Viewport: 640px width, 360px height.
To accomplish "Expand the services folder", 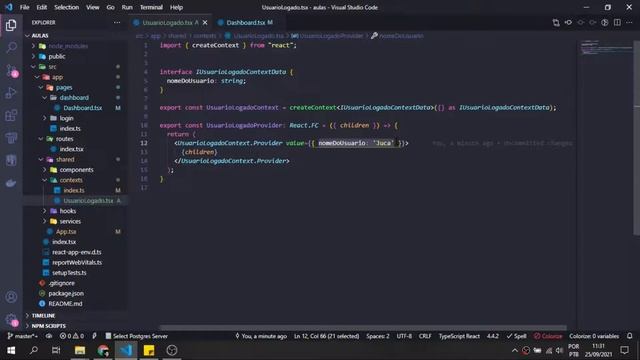I will point(70,221).
